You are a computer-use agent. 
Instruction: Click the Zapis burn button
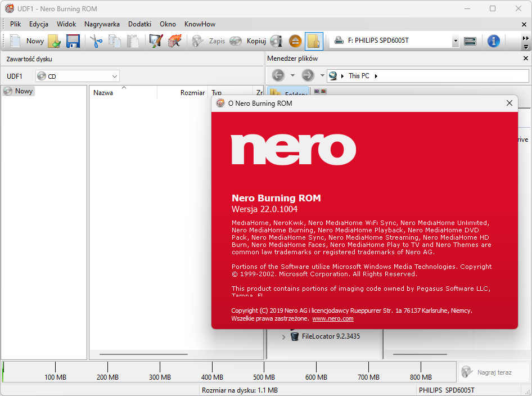[208, 41]
